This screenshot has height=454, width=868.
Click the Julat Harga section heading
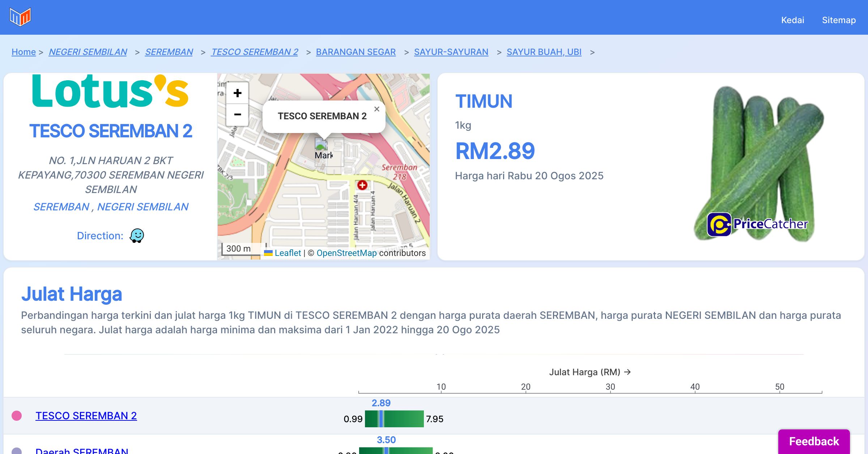click(72, 294)
